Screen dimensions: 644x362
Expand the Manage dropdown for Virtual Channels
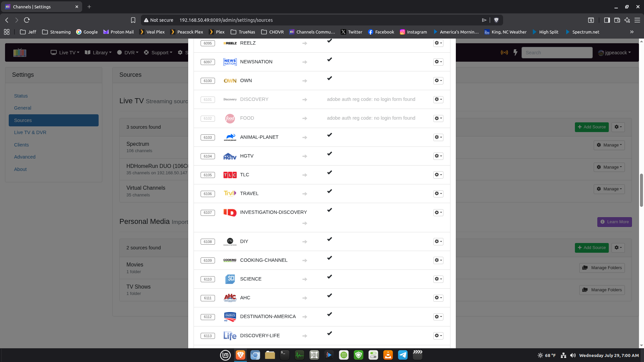pos(609,189)
